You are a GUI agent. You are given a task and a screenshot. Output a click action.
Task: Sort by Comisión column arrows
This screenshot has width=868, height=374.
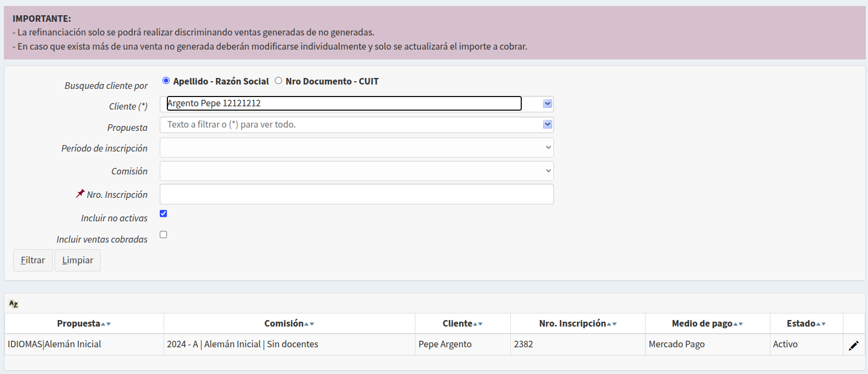[x=309, y=324]
